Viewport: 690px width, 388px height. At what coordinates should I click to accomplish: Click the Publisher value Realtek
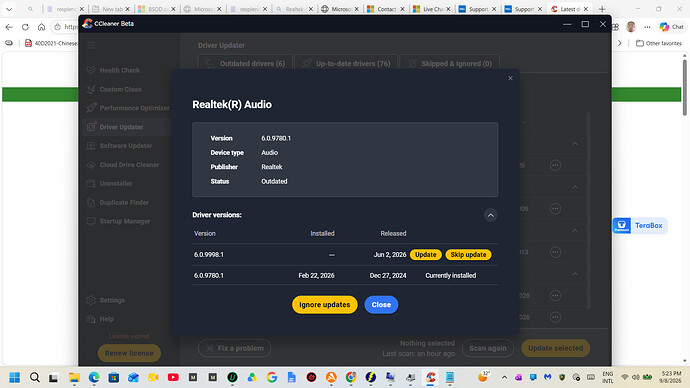tap(272, 167)
